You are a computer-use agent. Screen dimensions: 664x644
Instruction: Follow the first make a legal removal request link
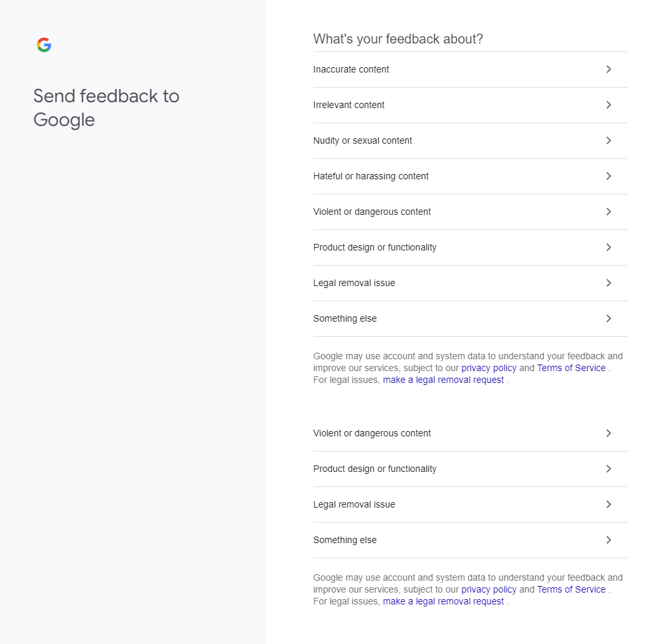(443, 380)
